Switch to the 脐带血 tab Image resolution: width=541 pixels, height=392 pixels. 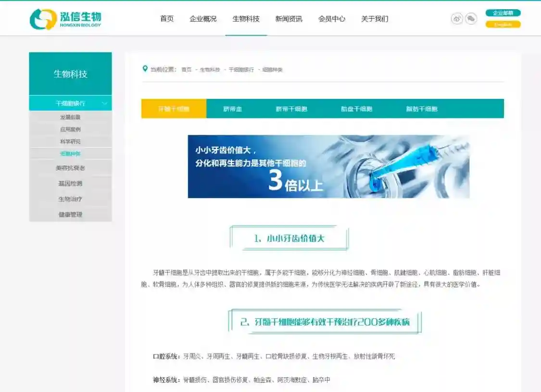coord(233,109)
